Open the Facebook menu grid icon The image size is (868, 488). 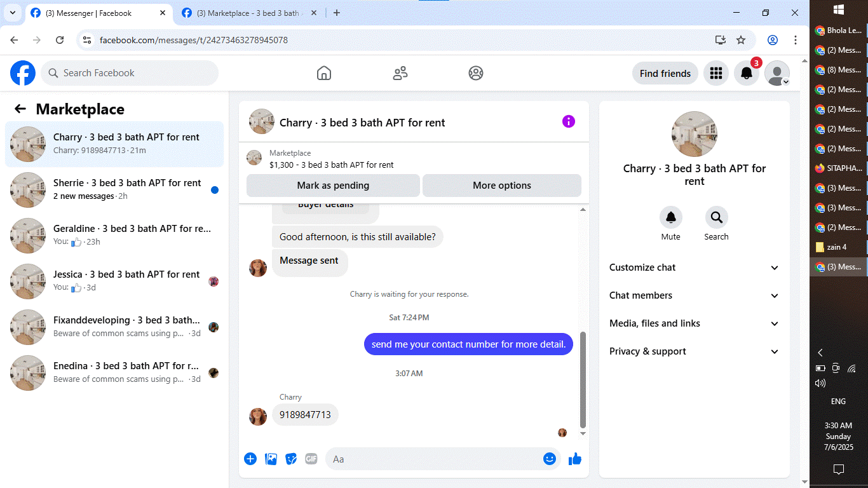[716, 73]
